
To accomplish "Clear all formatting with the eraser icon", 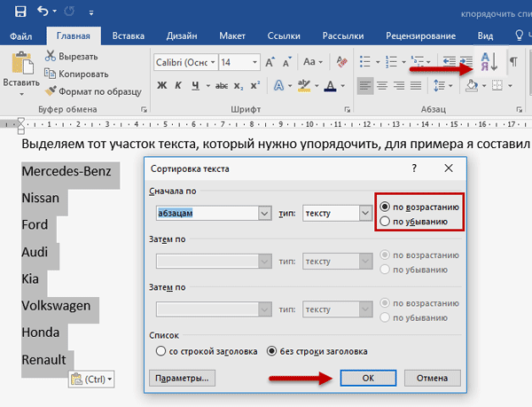I will click(x=341, y=62).
